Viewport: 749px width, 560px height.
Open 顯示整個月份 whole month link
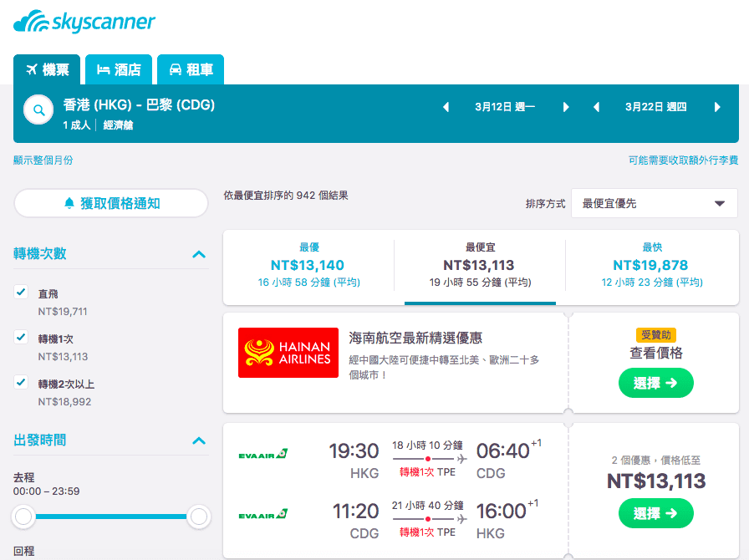(43, 160)
